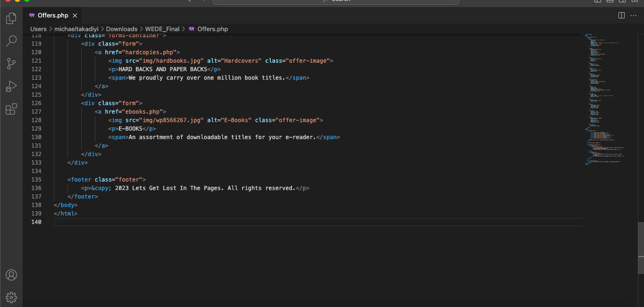This screenshot has width=644, height=307.
Task: Open the More Actions ellipsis menu
Action: tap(634, 16)
